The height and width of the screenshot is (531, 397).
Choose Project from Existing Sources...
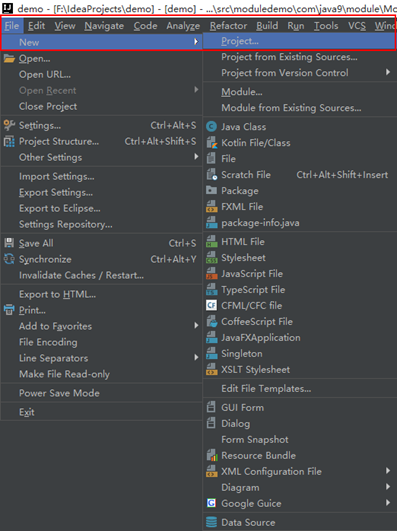[289, 57]
